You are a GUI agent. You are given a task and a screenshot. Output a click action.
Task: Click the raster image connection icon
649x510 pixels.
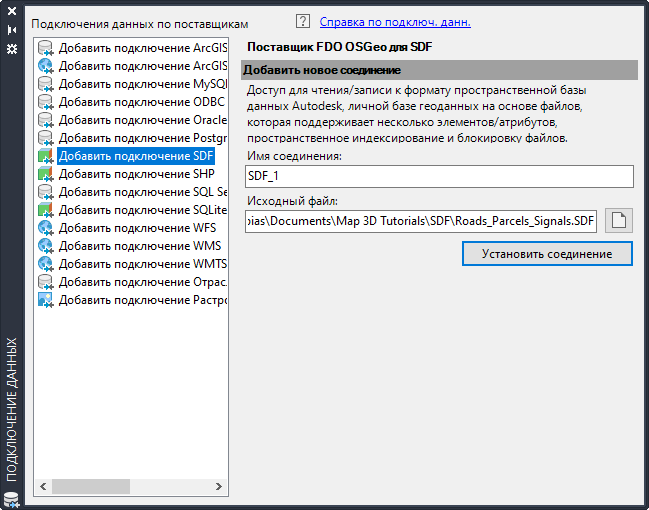pyautogui.click(x=46, y=300)
